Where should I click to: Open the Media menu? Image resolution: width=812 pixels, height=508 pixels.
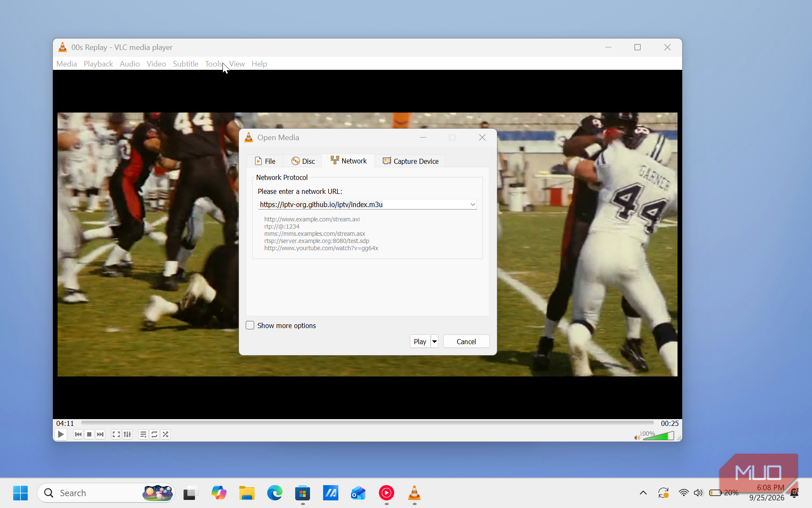[x=67, y=64]
